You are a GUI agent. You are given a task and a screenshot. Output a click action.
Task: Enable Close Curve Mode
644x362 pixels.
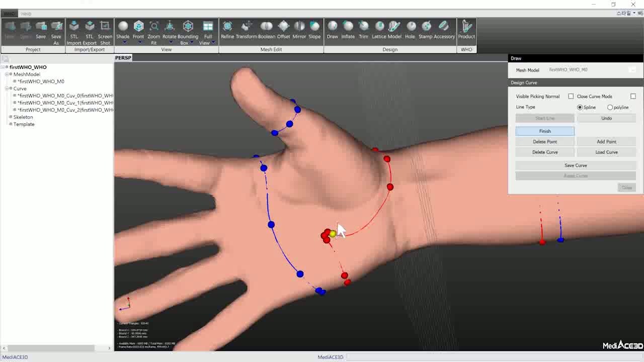pyautogui.click(x=633, y=96)
